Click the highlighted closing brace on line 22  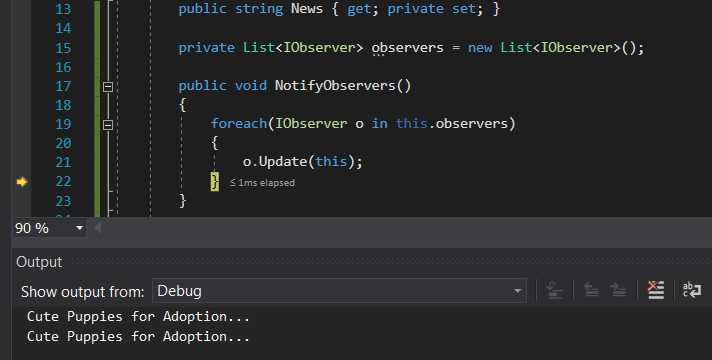(214, 182)
